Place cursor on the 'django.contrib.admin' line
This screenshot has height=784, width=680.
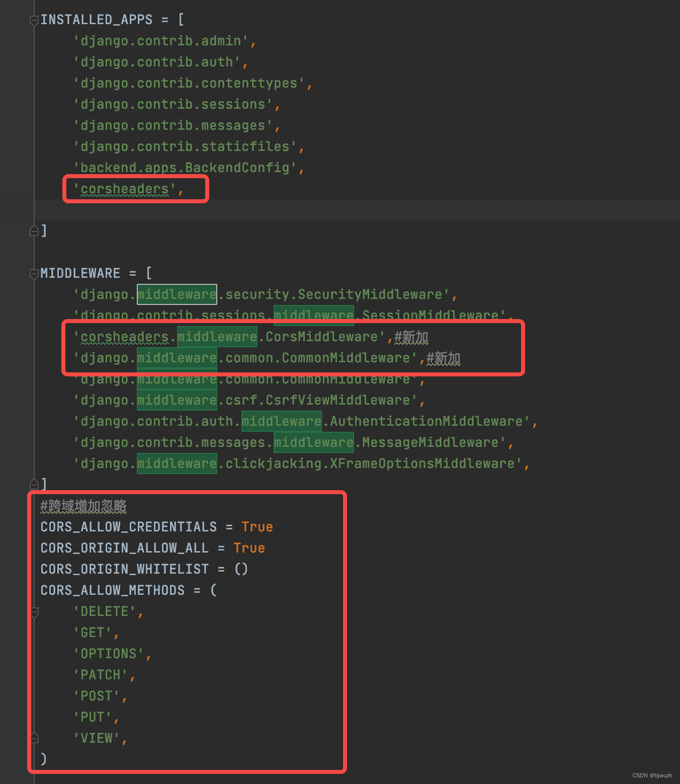(165, 41)
